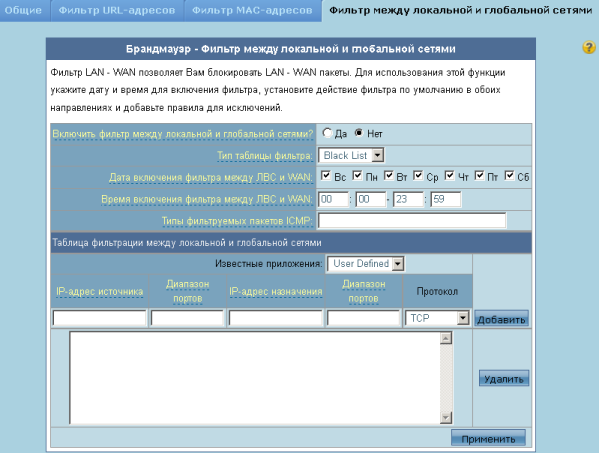This screenshot has width=599, height=453.
Task: Click the Типы фильтруемых пакетов ICMP label
Action: pyautogui.click(x=237, y=221)
